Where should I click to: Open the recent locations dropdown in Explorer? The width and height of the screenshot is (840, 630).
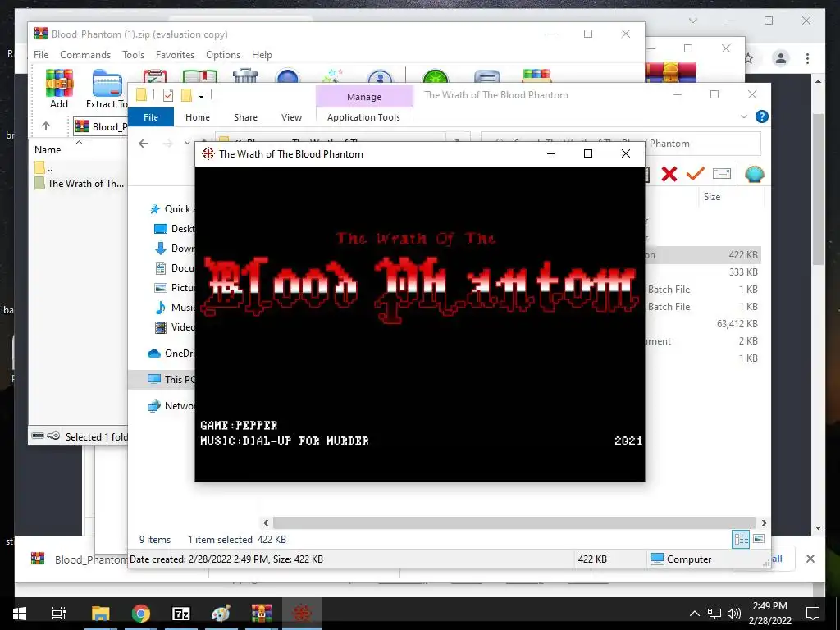coord(187,143)
